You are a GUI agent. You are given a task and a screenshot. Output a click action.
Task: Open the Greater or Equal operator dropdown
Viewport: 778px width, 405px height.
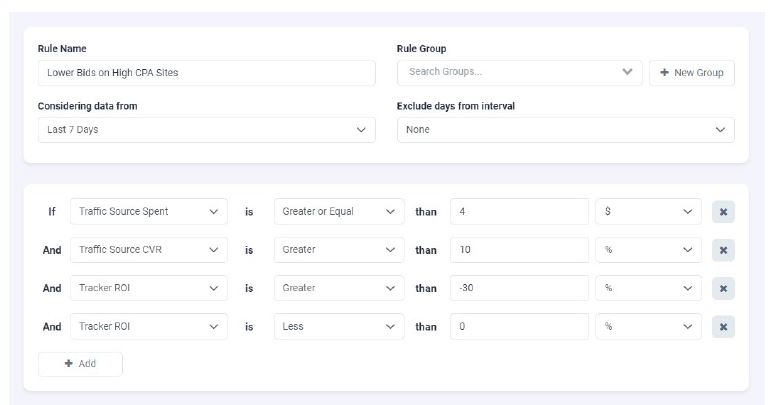tap(339, 212)
